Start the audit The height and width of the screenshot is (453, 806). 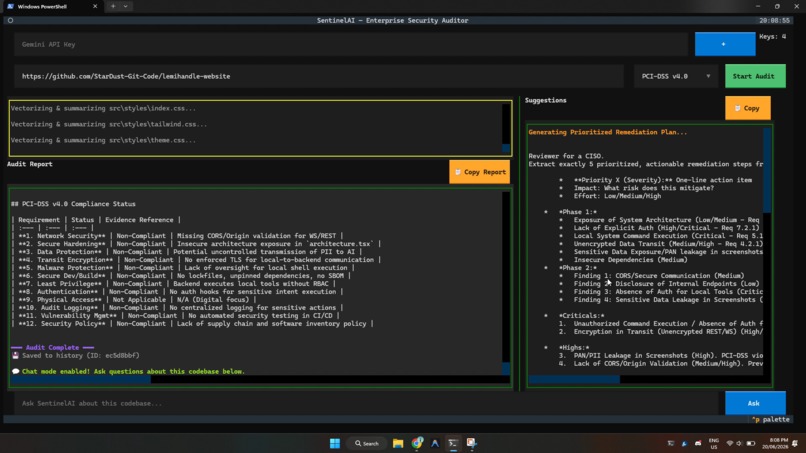click(x=755, y=76)
